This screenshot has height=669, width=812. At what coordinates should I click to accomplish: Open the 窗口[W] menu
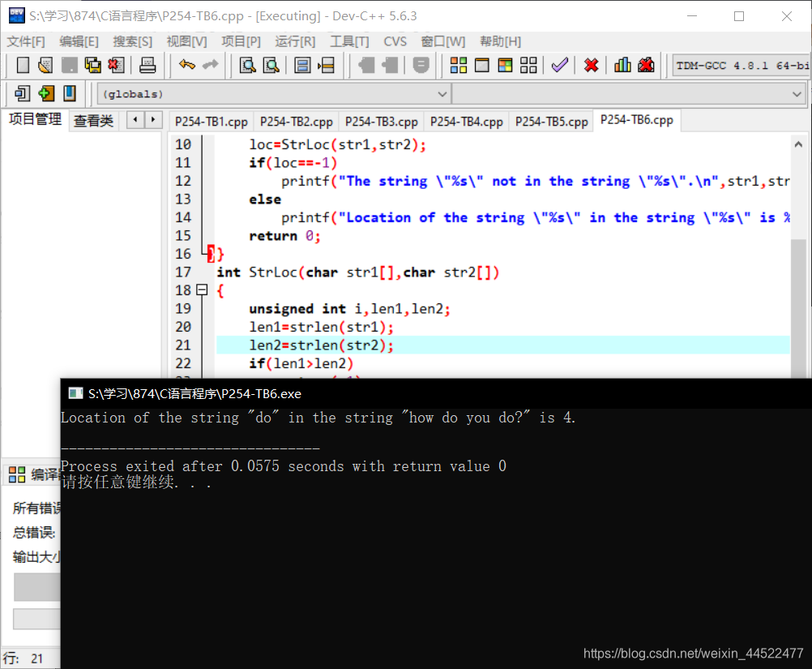pos(443,41)
